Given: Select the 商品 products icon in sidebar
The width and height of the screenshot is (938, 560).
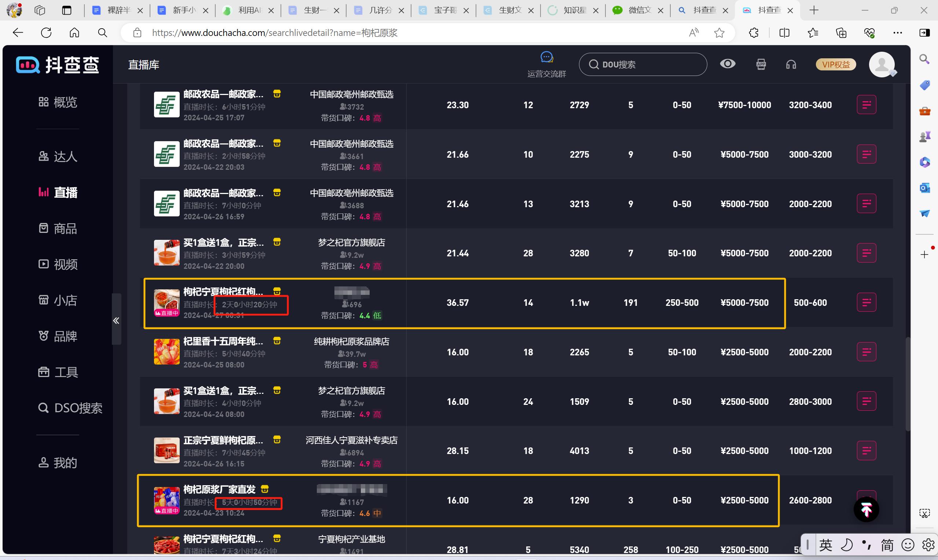Looking at the screenshot, I should (x=43, y=228).
